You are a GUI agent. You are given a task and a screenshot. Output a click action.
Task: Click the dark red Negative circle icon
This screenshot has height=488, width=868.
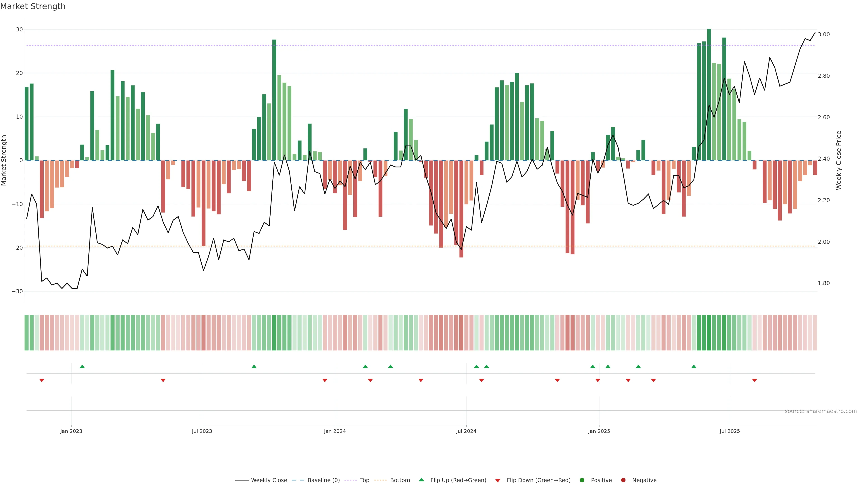tap(623, 480)
